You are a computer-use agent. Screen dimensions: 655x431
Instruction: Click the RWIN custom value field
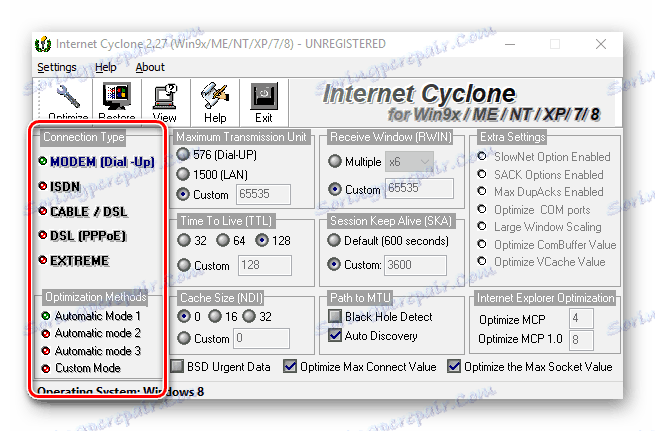pyautogui.click(x=419, y=188)
